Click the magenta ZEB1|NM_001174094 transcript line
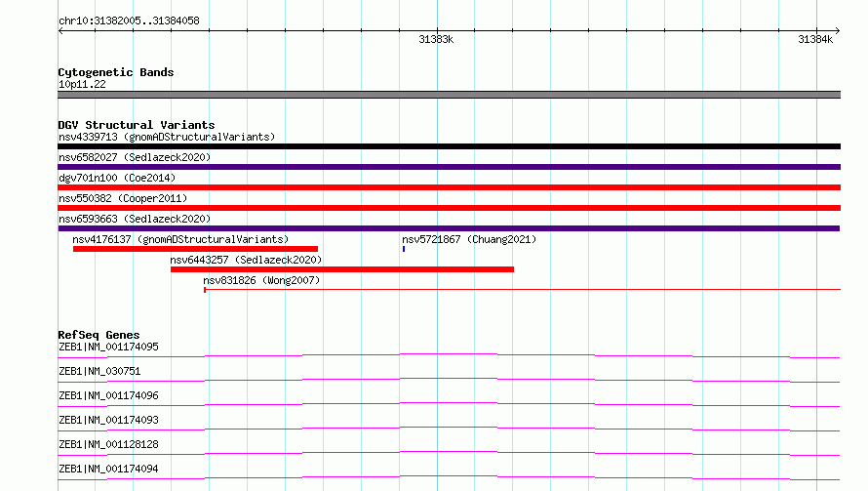The width and height of the screenshot is (868, 491). point(449,477)
